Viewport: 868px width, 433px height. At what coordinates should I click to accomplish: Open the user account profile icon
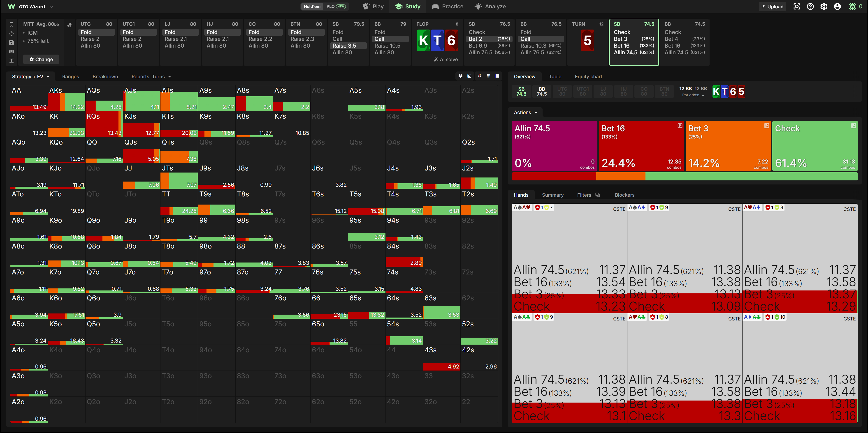coord(837,6)
